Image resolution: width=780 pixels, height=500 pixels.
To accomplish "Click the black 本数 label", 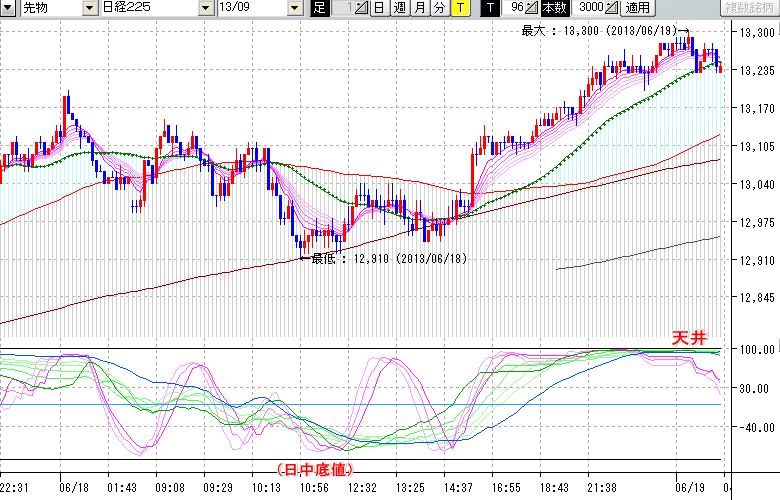I will click(551, 8).
